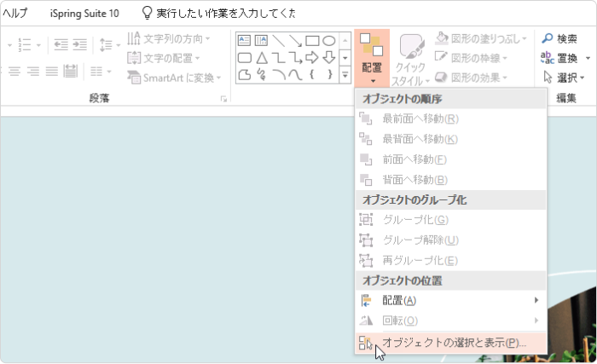The height and width of the screenshot is (364, 597).
Task: Choose オブジェクトの選択と表示(P)
Action: click(451, 343)
